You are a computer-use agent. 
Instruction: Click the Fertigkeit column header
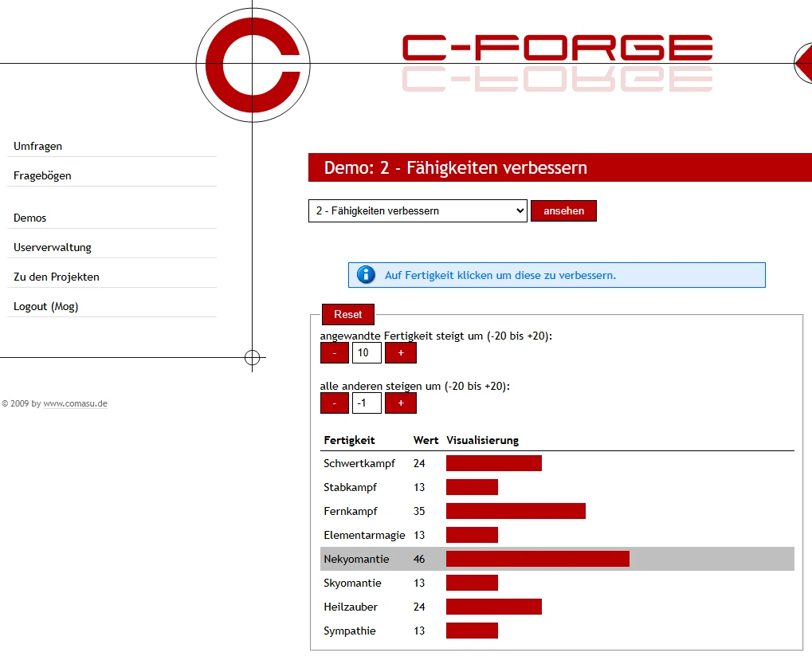(349, 440)
